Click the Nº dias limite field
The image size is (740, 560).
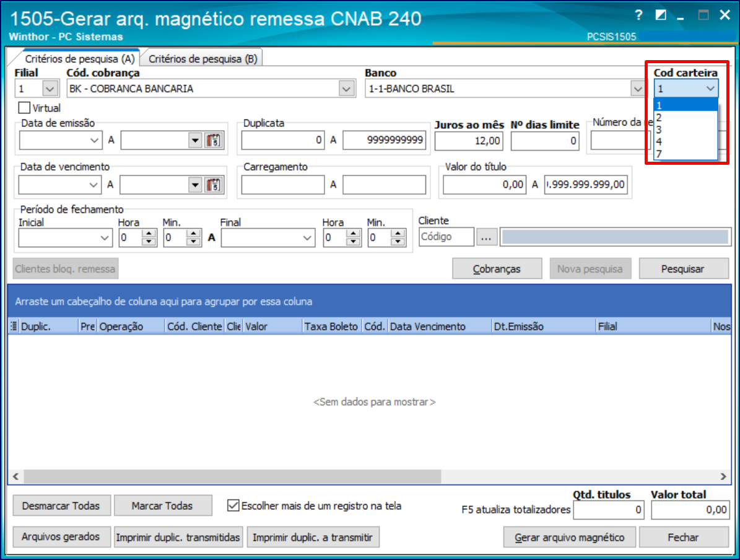[x=544, y=141]
